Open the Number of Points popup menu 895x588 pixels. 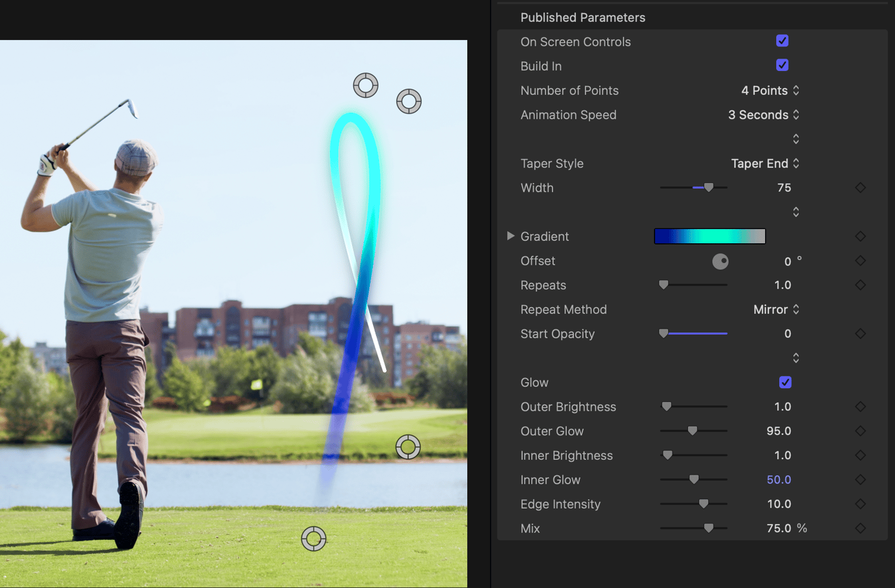click(x=770, y=91)
